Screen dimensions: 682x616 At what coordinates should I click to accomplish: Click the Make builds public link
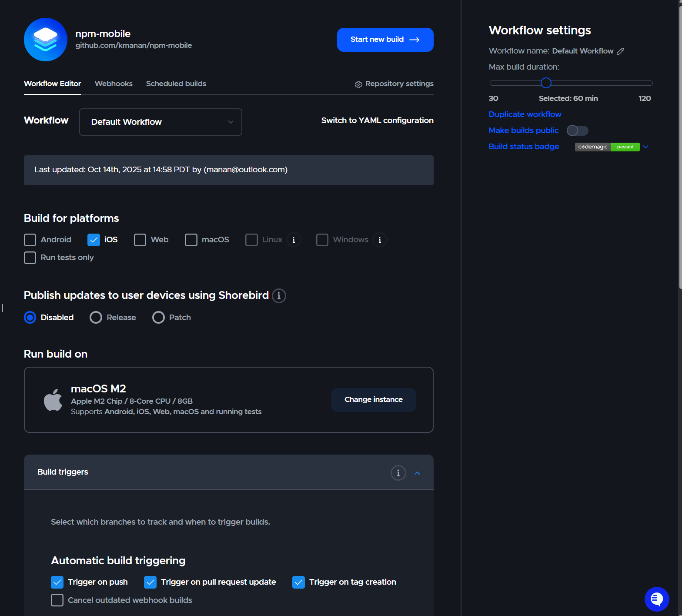[x=524, y=131]
